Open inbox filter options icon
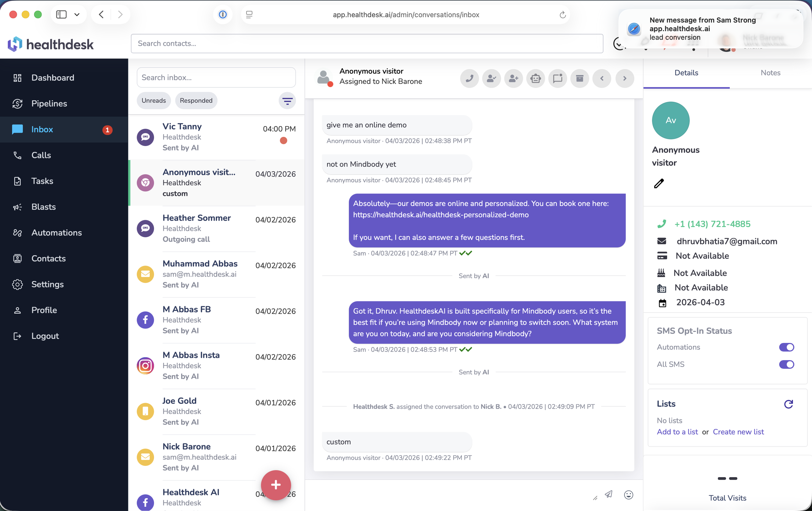 tap(287, 100)
